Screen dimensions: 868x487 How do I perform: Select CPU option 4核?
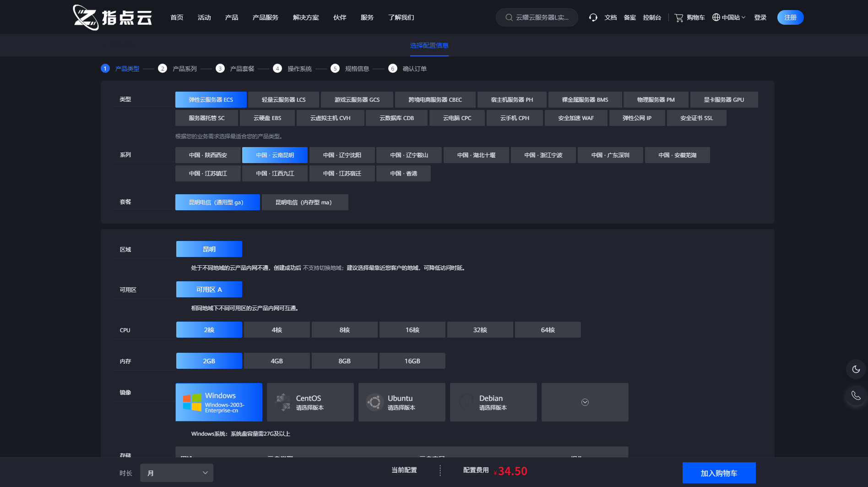click(277, 330)
